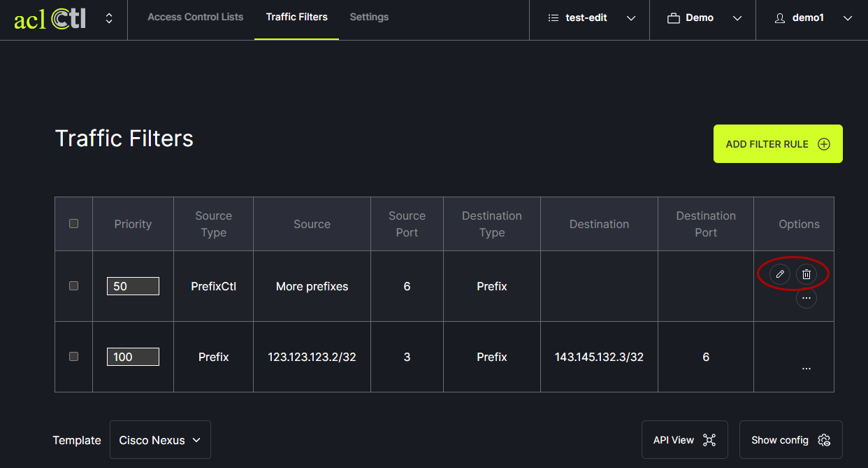Switch to Access Control Lists tab
This screenshot has height=468, width=868.
[195, 17]
